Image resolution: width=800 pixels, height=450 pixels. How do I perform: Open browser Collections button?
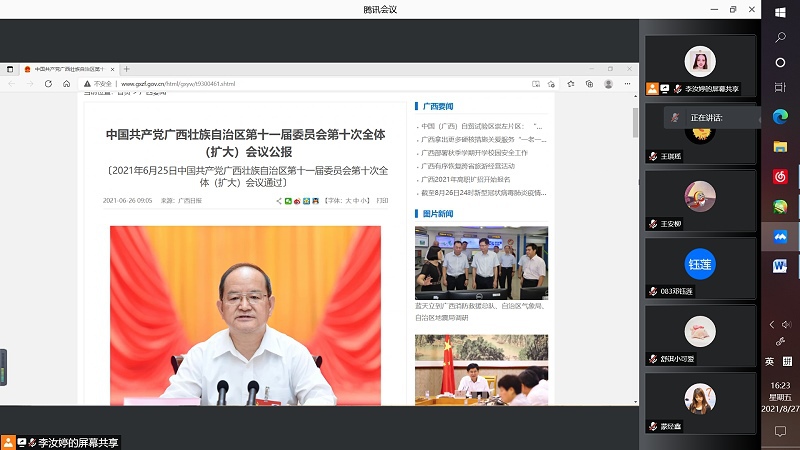589,84
